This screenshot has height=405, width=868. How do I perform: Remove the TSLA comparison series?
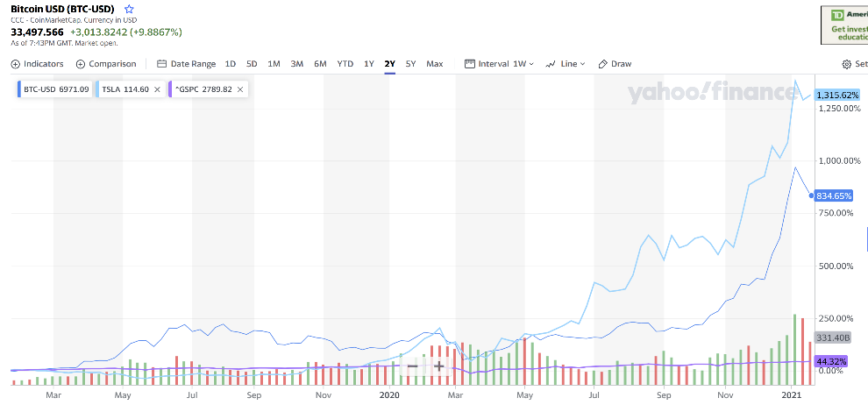coord(157,89)
